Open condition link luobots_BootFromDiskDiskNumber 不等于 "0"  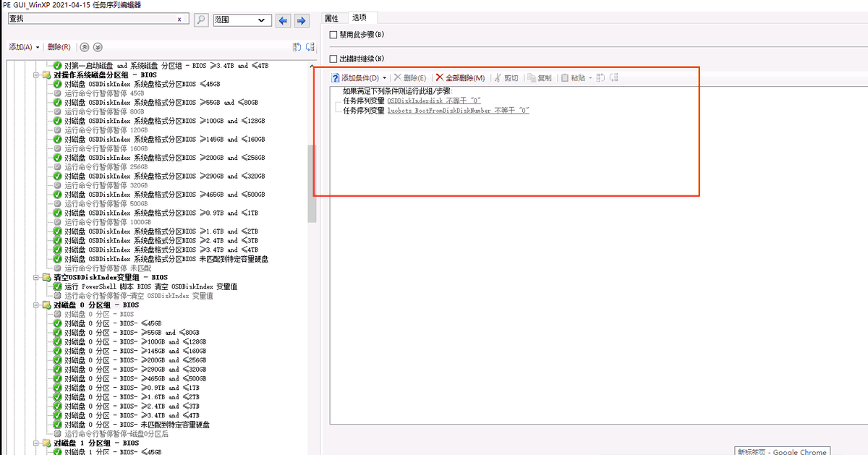pos(459,111)
